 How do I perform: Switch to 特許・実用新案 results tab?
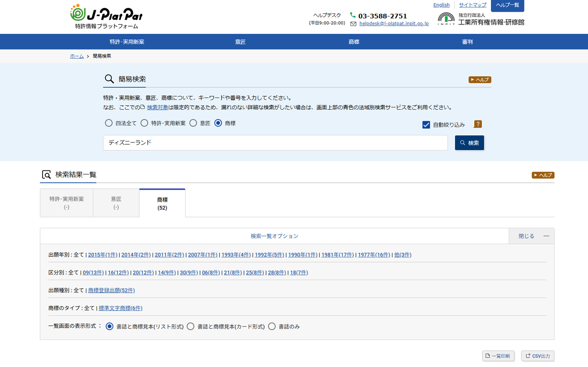point(67,203)
